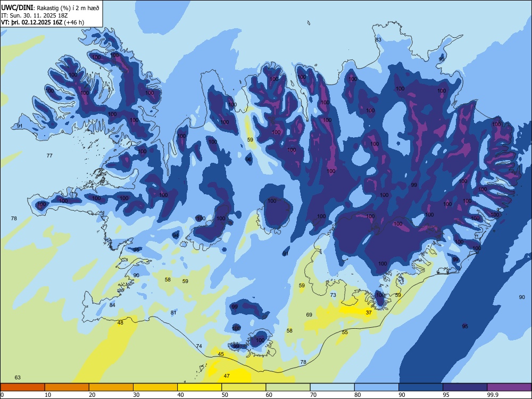Click the humidity value 45 in yellow area
The image size is (532, 399).
[x=221, y=354]
